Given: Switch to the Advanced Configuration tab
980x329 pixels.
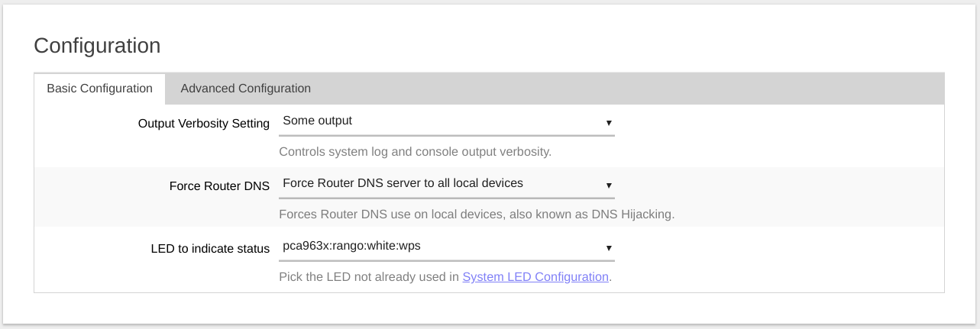Looking at the screenshot, I should pos(245,89).
